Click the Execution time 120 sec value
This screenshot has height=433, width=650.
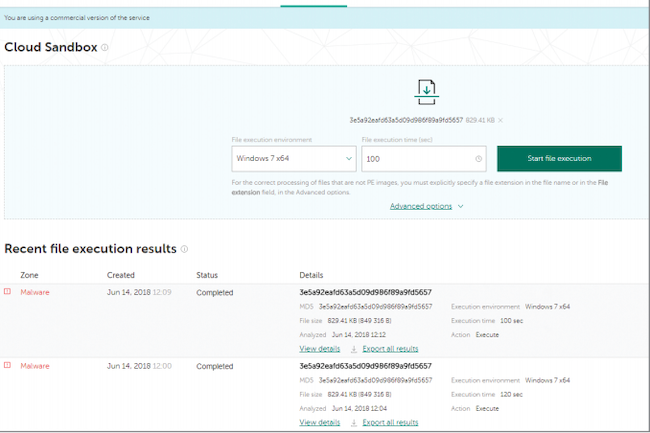[511, 394]
